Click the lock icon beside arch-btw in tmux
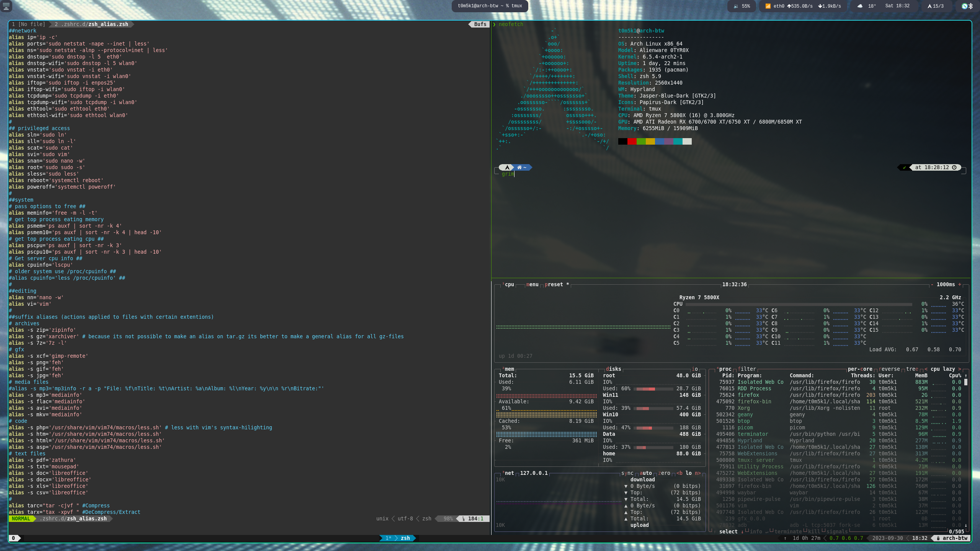 click(x=938, y=538)
